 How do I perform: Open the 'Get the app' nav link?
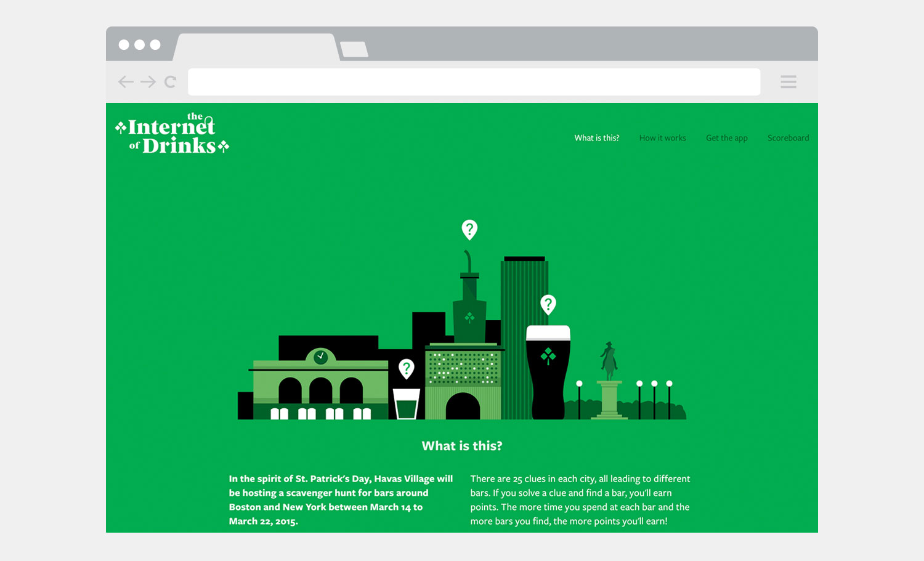tap(727, 138)
